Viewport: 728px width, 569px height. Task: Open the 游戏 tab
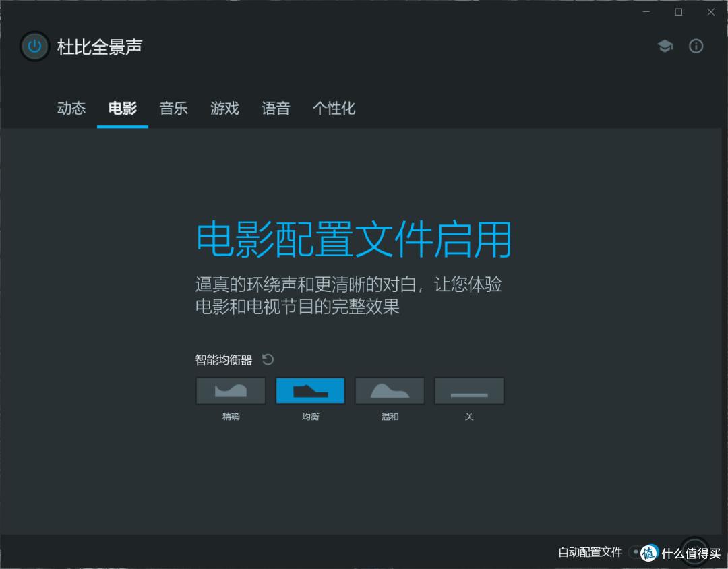tap(224, 109)
